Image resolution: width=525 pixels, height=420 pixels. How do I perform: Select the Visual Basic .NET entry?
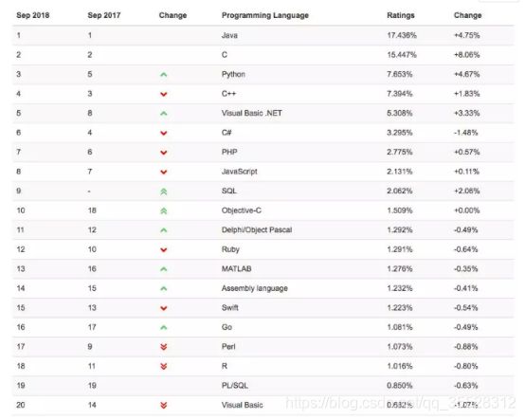pyautogui.click(x=251, y=113)
